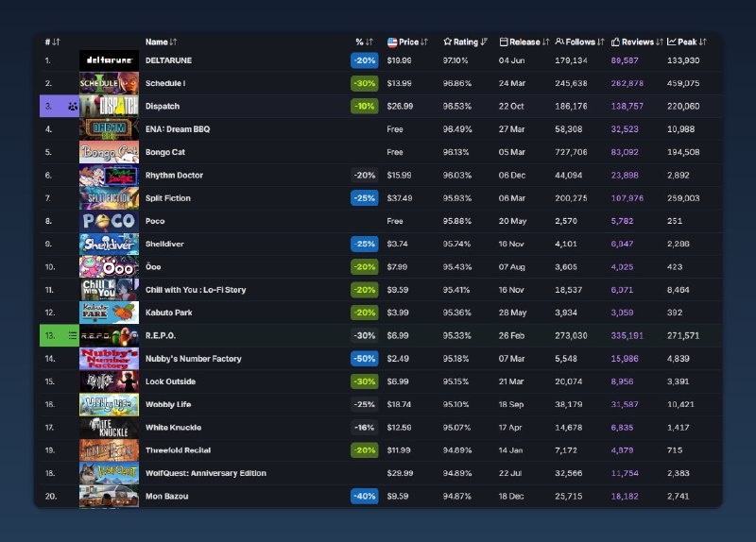Open the Kabuto Park thumbnail

[109, 313]
